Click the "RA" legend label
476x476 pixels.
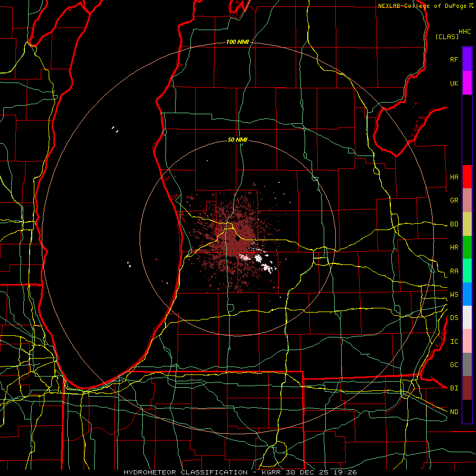454,271
